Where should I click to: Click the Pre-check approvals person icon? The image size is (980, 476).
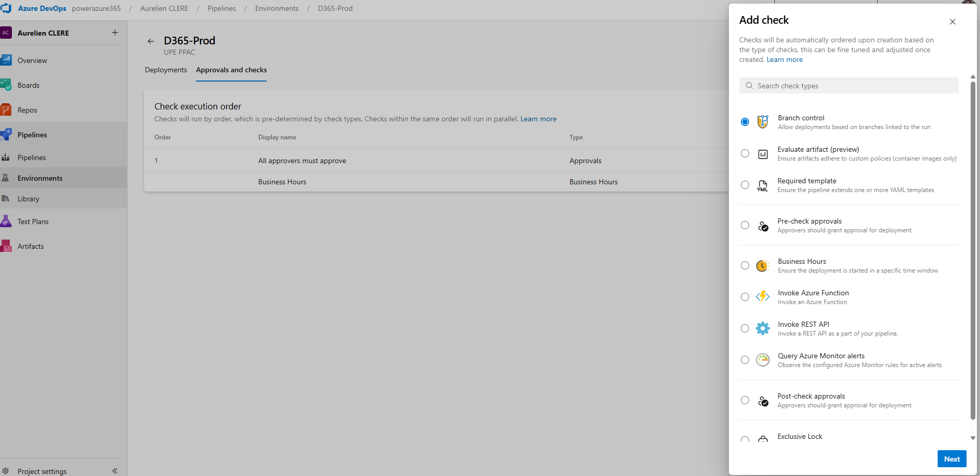click(x=763, y=226)
